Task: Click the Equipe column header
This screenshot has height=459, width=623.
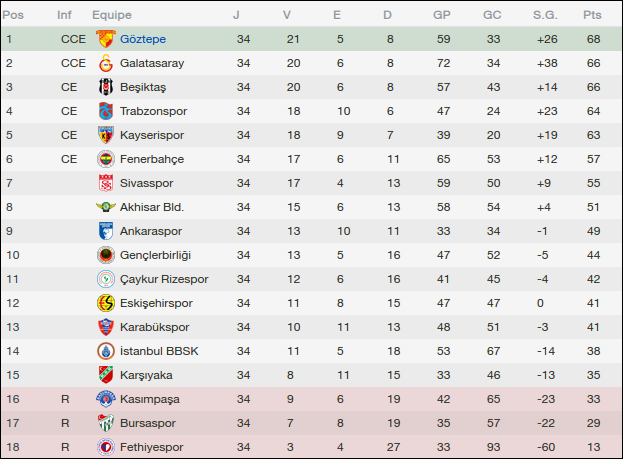Action: point(112,15)
